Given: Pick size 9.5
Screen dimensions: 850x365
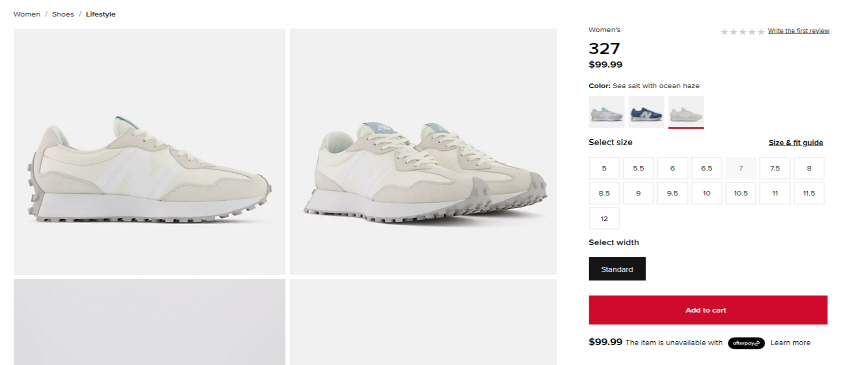Looking at the screenshot, I should [672, 193].
